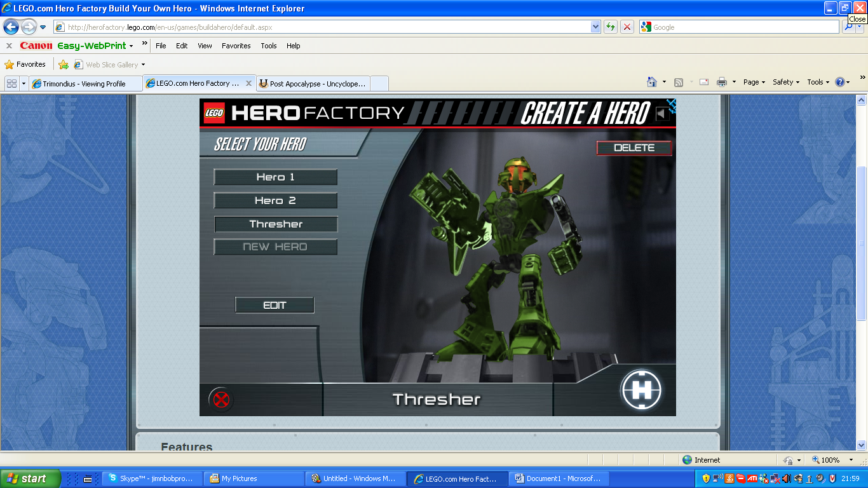
Task: Click the red X cancel icon in game
Action: (x=221, y=400)
